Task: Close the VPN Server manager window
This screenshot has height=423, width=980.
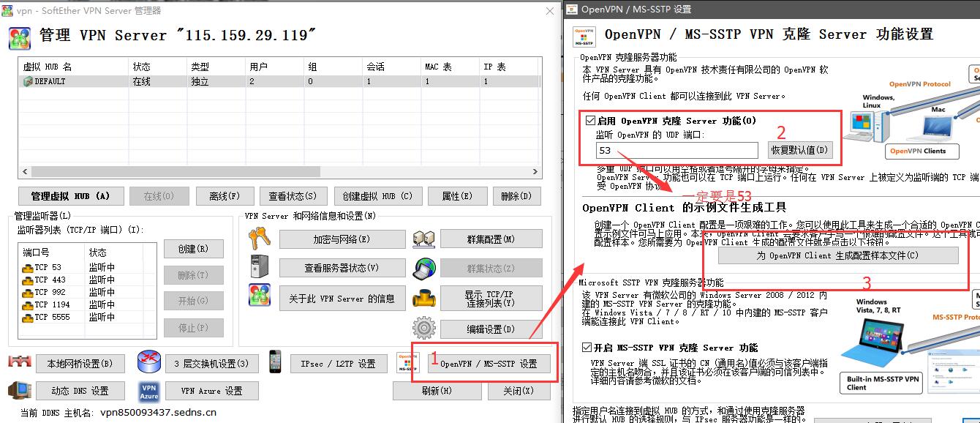Action: tap(549, 10)
